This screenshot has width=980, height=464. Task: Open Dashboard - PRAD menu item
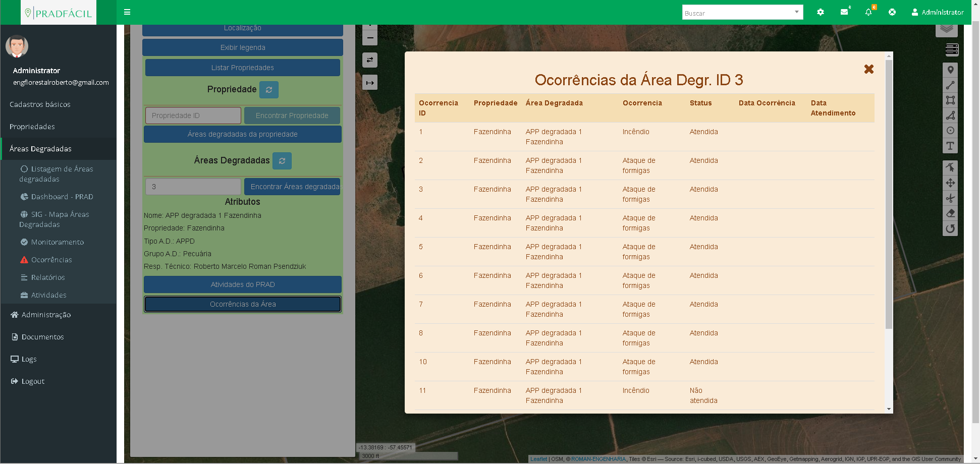coord(62,197)
